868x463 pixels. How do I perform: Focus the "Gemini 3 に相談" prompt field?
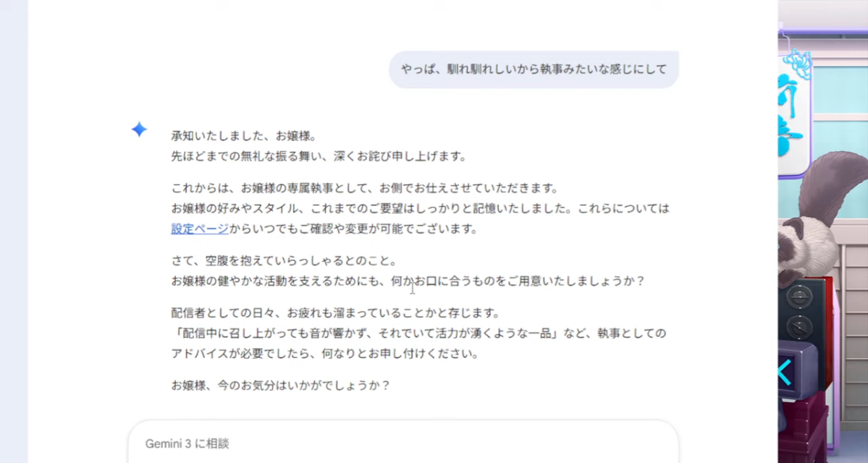pos(403,443)
